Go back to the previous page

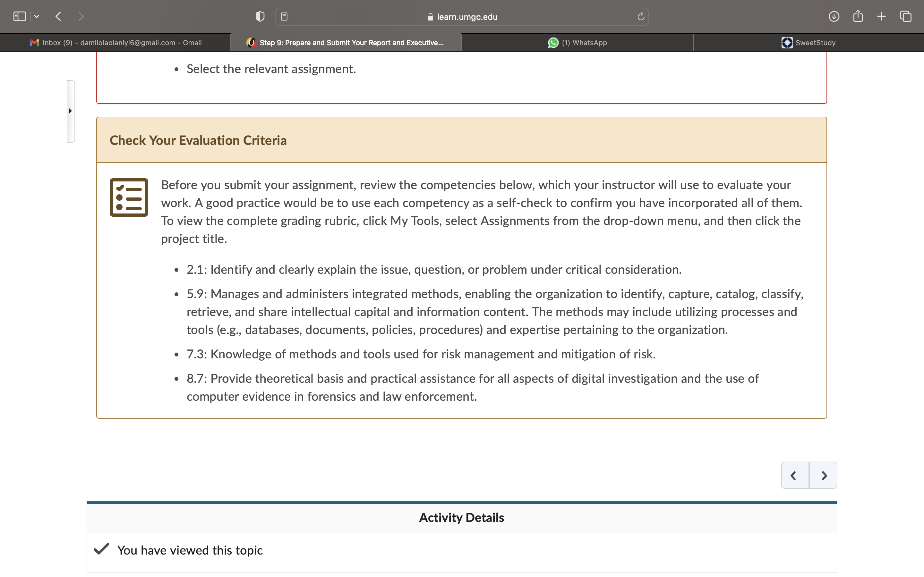58,16
